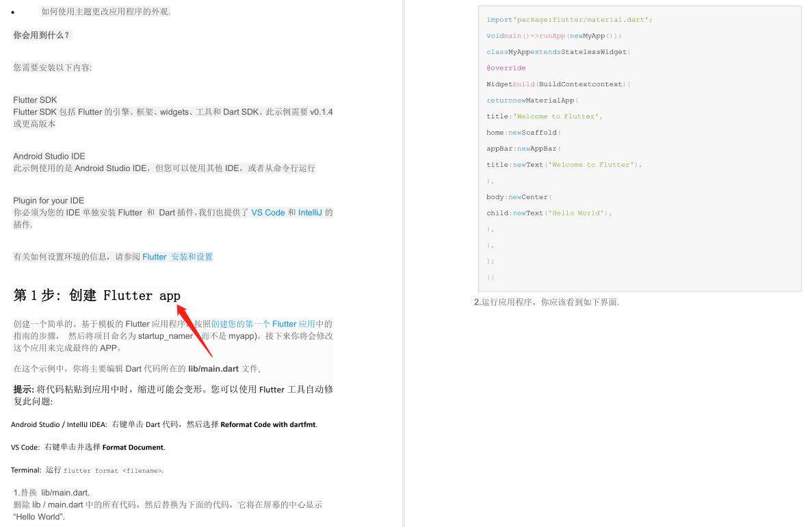This screenshot has height=527, width=812.
Task: Click the bold Format Document text
Action: point(133,447)
